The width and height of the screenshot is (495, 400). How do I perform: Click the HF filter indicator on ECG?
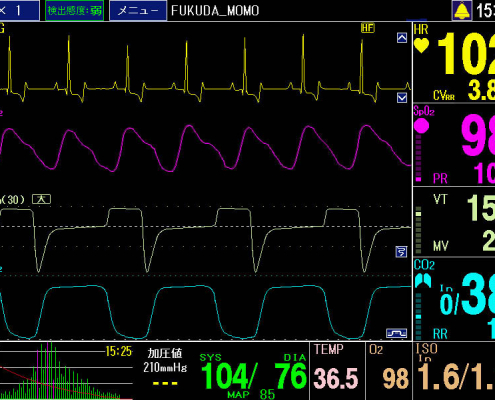[x=368, y=28]
